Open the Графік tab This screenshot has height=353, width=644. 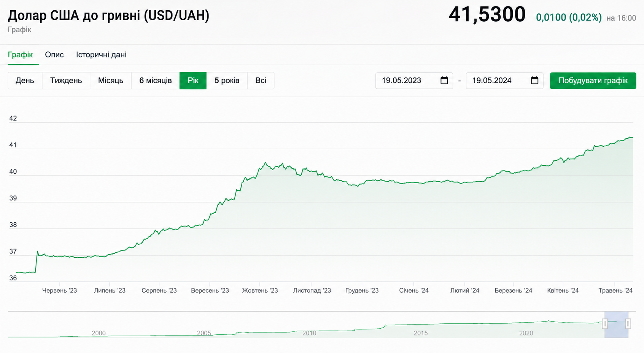pos(21,55)
